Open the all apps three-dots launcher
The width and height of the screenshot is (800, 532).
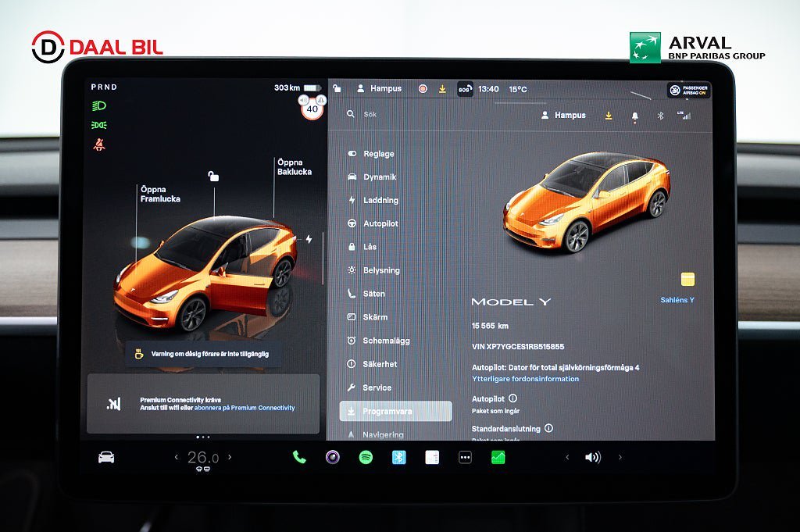click(x=465, y=457)
